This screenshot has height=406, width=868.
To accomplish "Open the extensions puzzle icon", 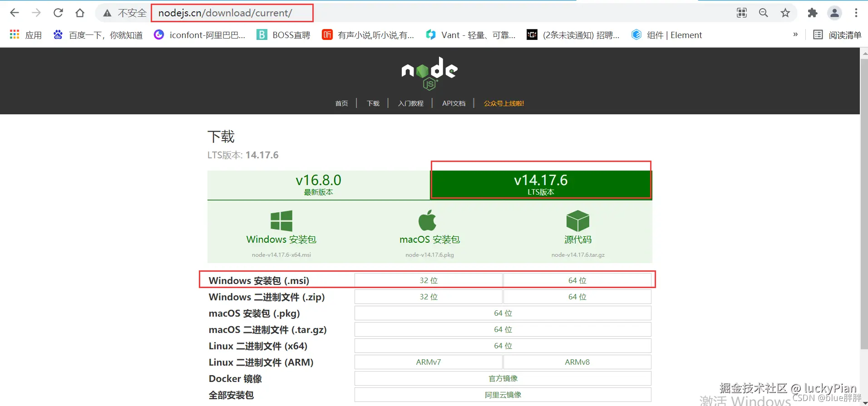I will (813, 13).
